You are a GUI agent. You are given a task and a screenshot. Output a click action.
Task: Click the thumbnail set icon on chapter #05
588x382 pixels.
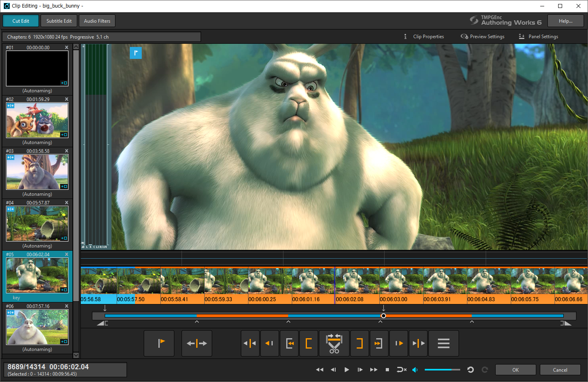click(64, 290)
